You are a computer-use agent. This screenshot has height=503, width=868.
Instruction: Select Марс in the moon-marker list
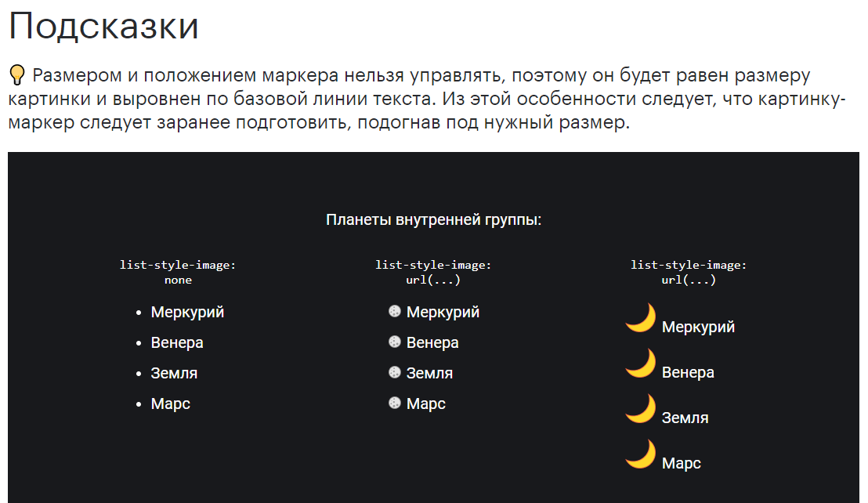682,463
